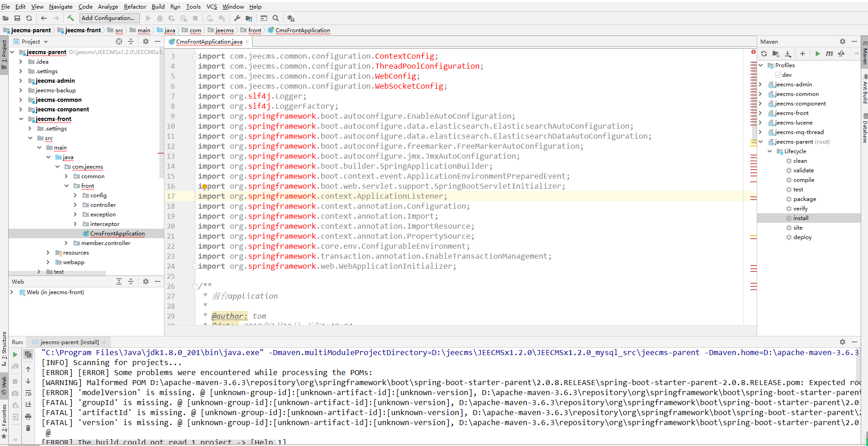Open the Build menu

click(x=158, y=6)
